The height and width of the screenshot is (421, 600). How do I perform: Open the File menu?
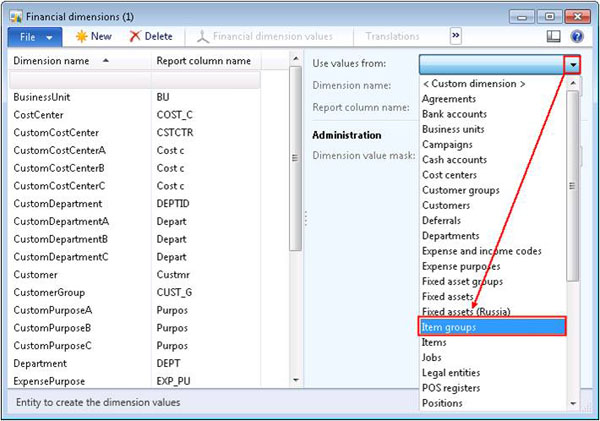coord(35,37)
